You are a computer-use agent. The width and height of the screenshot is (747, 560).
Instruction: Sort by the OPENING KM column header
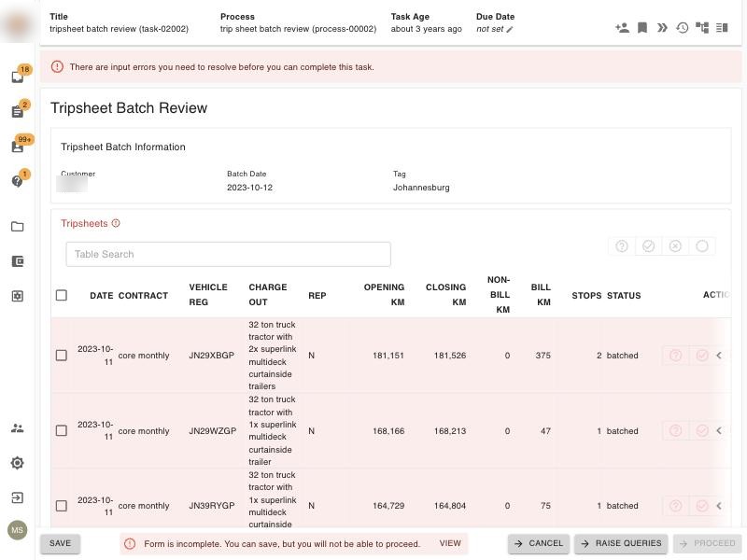tap(384, 295)
